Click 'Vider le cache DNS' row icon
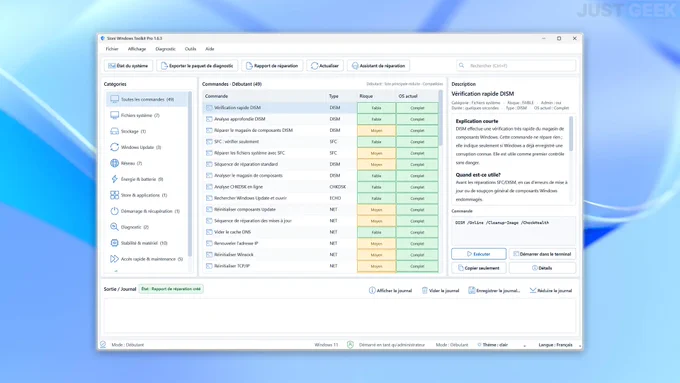The height and width of the screenshot is (383, 680). [x=209, y=232]
